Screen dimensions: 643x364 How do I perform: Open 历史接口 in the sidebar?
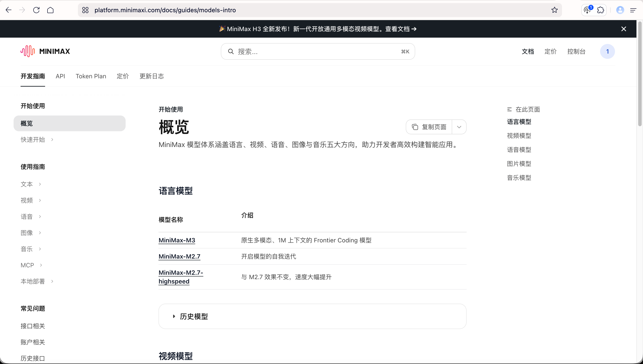click(33, 359)
